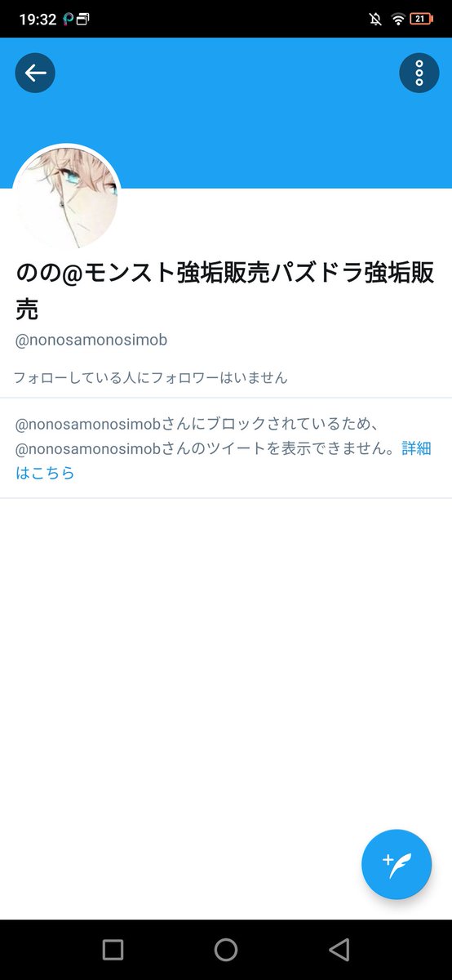Tap the screen cast notification icon
The image size is (452, 980).
pyautogui.click(x=83, y=18)
